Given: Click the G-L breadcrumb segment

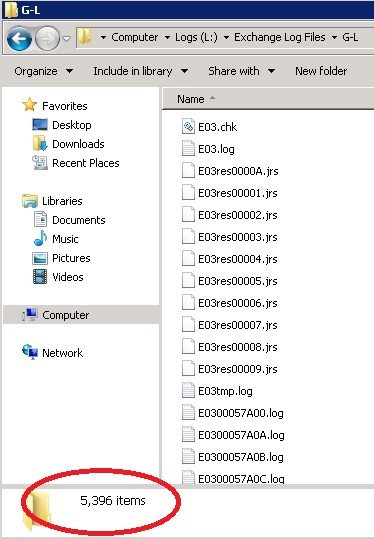Looking at the screenshot, I should (x=350, y=37).
